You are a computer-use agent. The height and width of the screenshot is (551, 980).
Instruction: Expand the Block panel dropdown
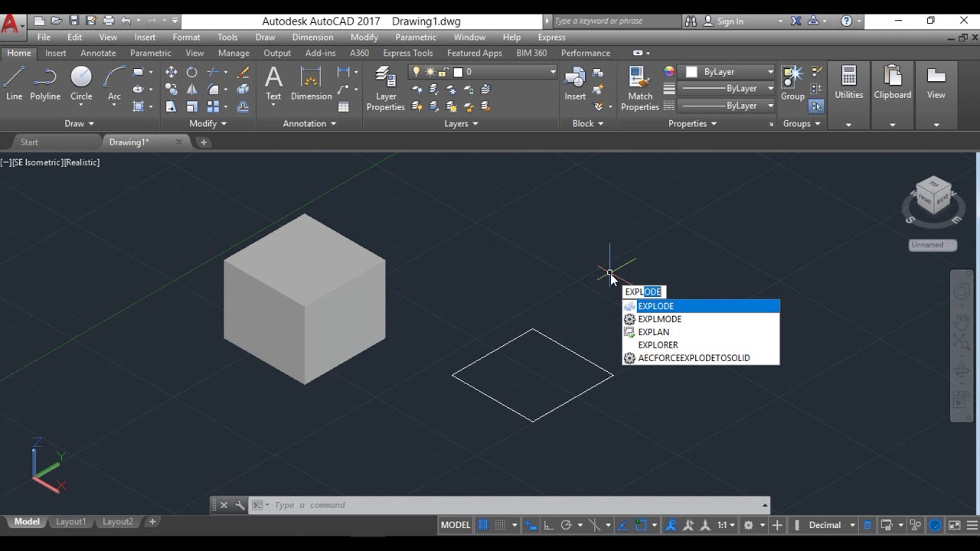tap(588, 123)
